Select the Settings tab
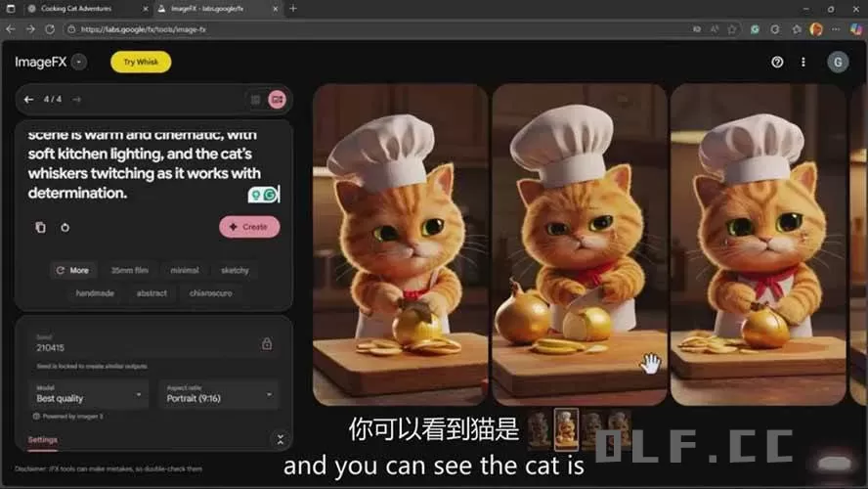 click(42, 440)
